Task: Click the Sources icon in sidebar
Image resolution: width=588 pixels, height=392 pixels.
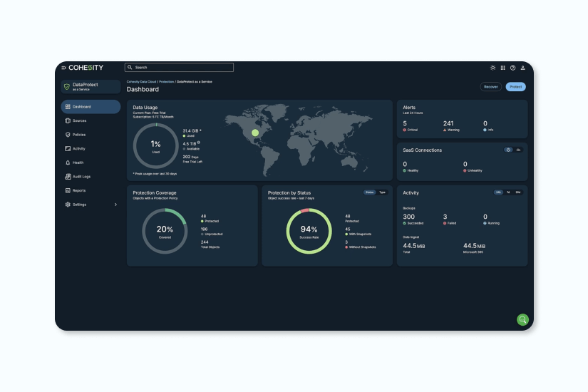Action: click(68, 120)
